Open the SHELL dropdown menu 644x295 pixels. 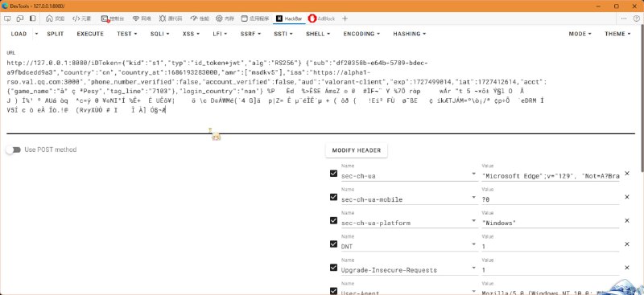pyautogui.click(x=318, y=34)
